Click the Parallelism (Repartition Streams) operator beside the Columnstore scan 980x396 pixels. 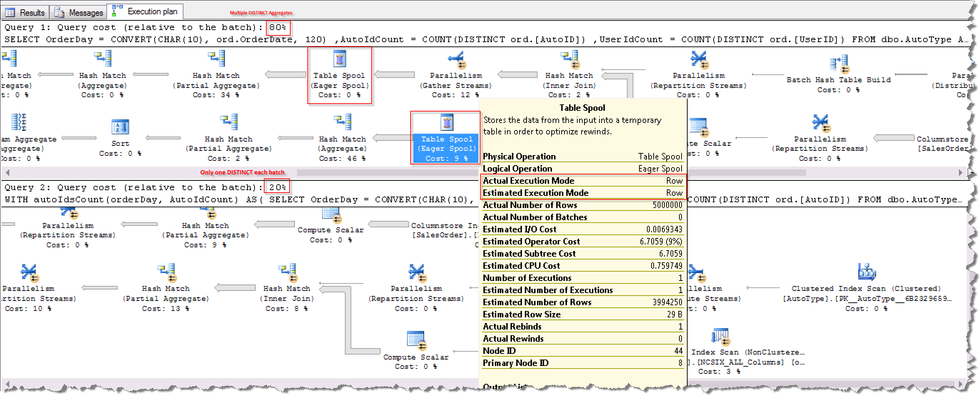click(820, 138)
